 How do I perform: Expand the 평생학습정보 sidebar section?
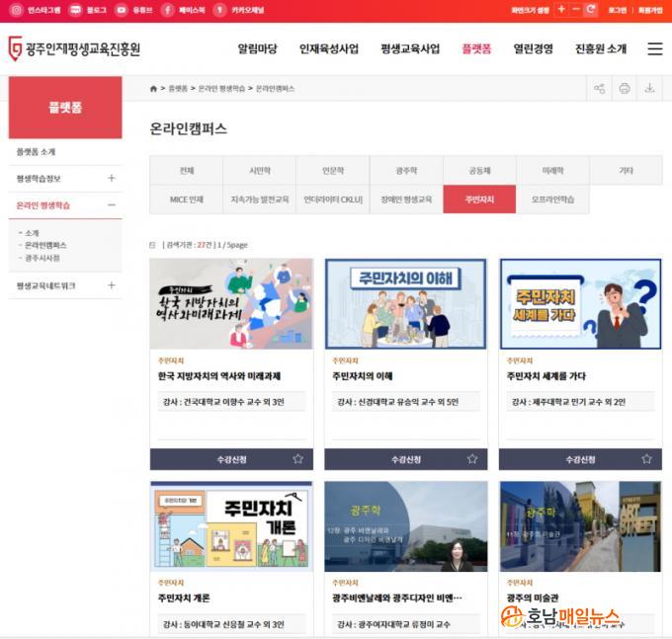[x=111, y=179]
